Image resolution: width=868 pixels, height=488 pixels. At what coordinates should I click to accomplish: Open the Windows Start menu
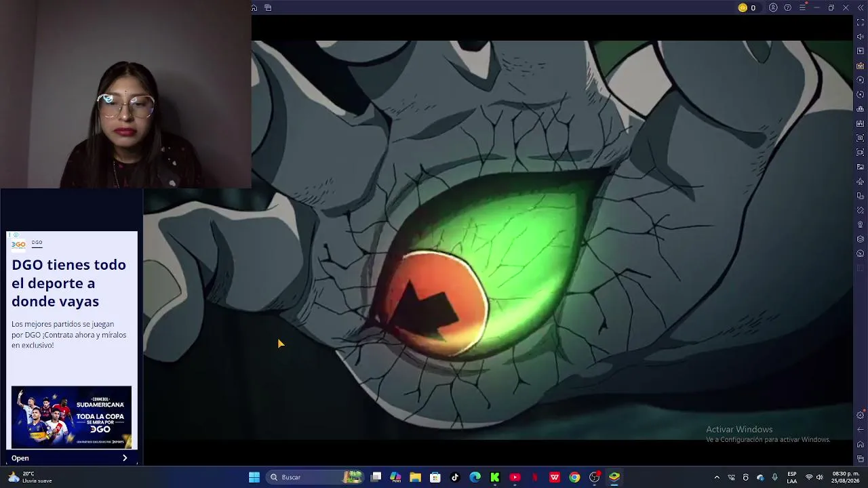coord(254,477)
